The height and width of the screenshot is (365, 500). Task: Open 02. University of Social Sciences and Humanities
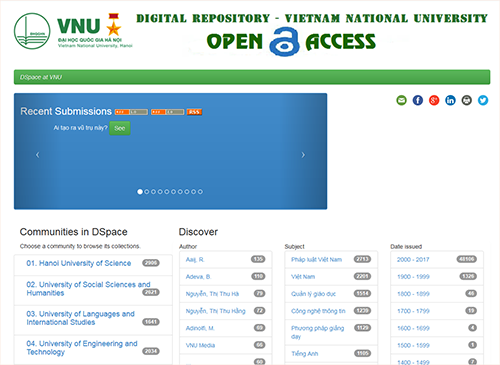point(88,289)
